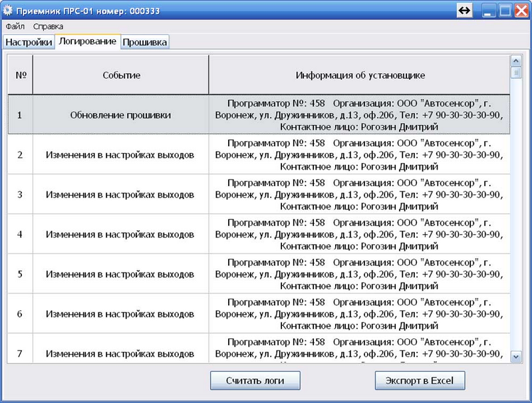Click Изменения в настройках выходов in row 6

point(121,313)
